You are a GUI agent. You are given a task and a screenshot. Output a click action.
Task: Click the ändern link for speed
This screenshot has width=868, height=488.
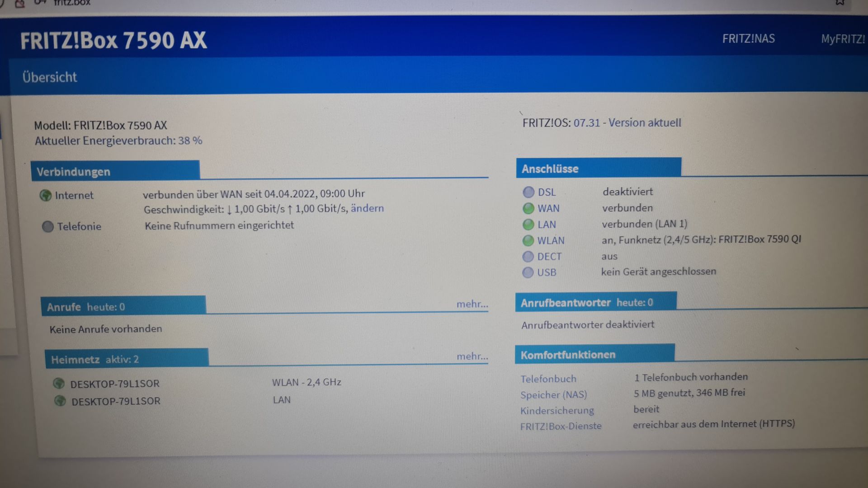click(x=367, y=208)
